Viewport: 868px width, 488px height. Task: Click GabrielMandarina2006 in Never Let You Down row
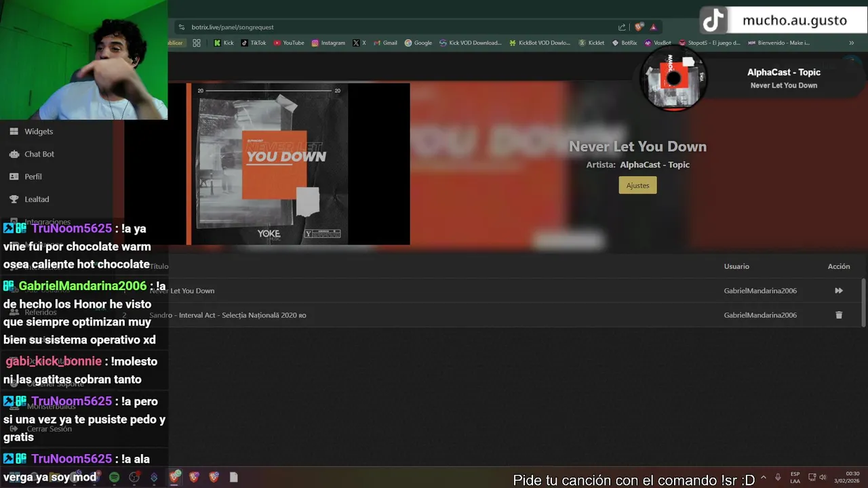[x=760, y=291]
